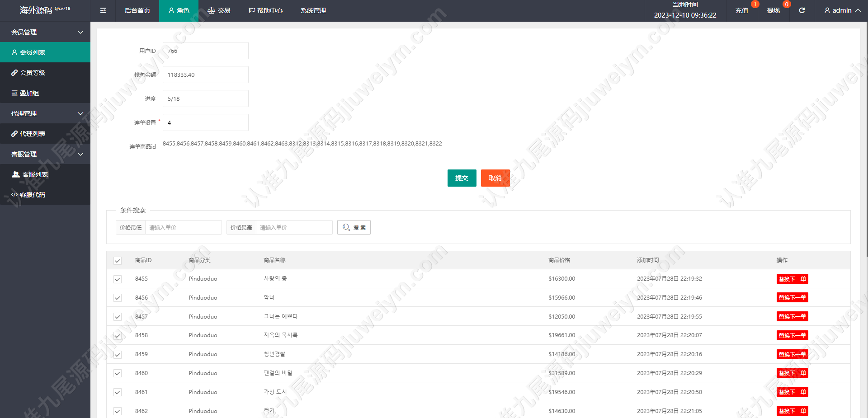Viewport: 868px width, 418px height.
Task: Uncheck product 8459 checkbox
Action: 118,355
